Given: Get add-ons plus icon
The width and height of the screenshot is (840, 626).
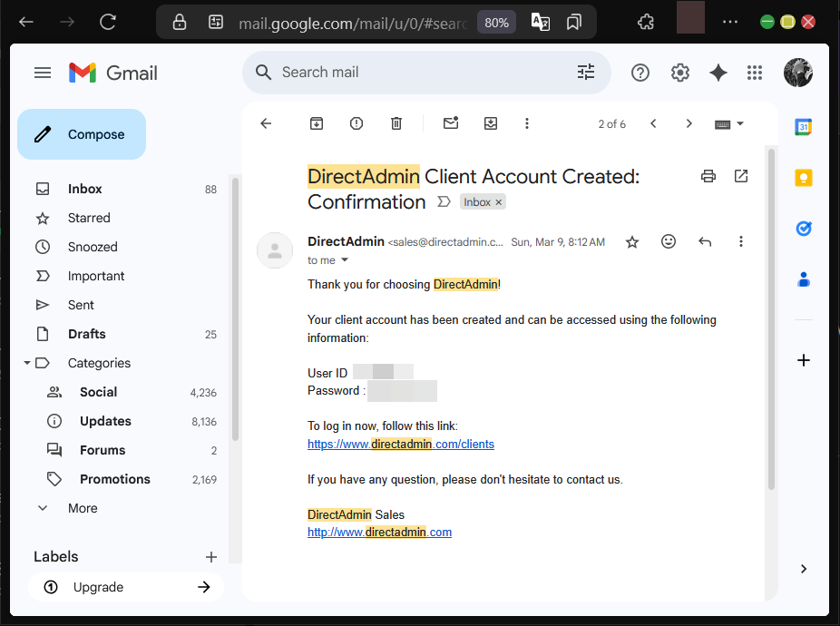Looking at the screenshot, I should 803,360.
